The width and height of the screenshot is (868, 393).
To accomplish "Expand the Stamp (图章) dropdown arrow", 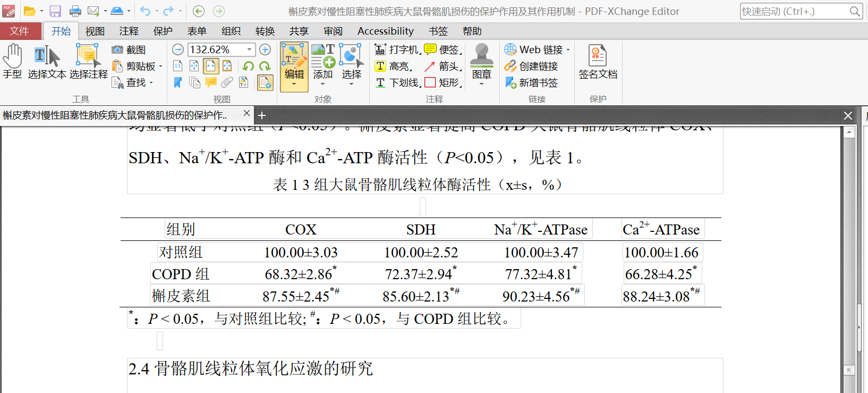I will pos(482,84).
